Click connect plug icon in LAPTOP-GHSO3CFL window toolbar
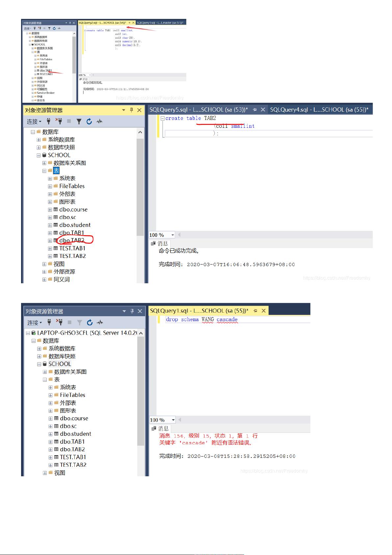Image resolution: width=392 pixels, height=555 pixels. coord(49,322)
